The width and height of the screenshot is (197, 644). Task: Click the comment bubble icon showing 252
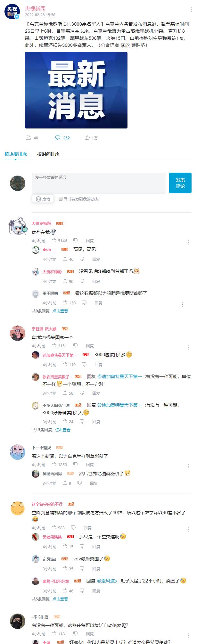pos(58,138)
